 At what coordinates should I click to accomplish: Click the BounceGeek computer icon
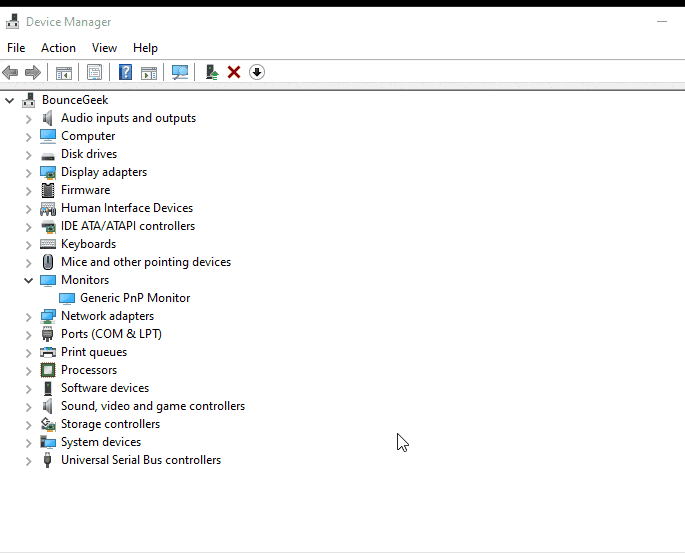point(29,100)
